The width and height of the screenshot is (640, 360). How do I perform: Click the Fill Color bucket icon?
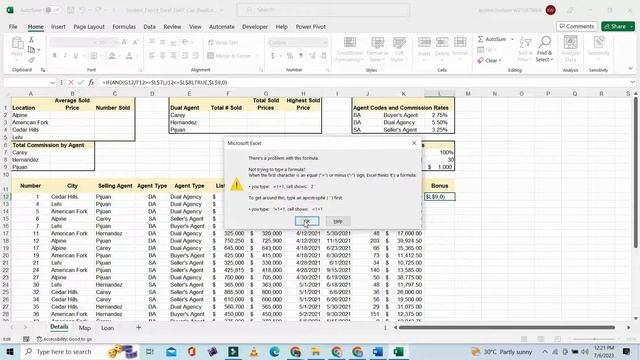coord(112,56)
